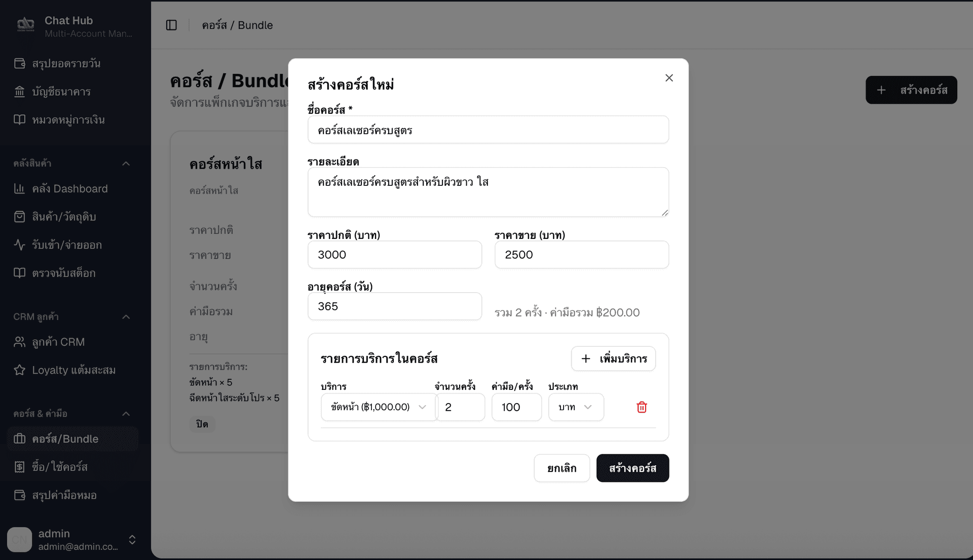Click สร้างคอร์ส to create the course
This screenshot has width=973, height=560.
(x=632, y=468)
